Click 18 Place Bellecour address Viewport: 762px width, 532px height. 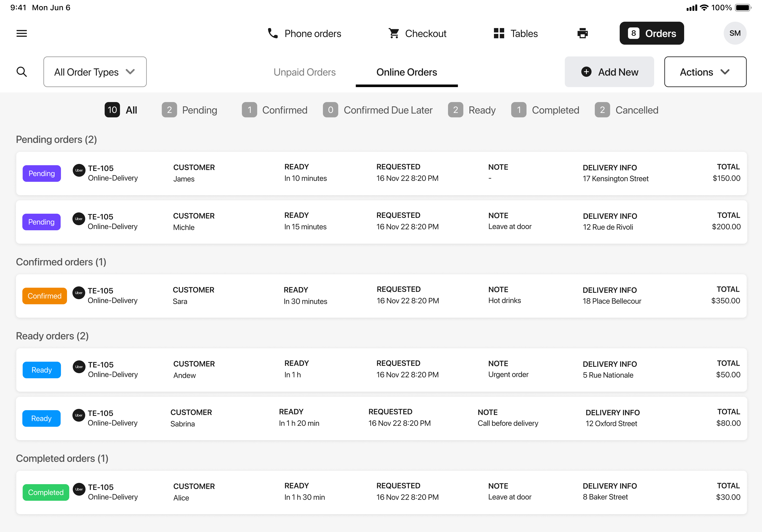coord(612,301)
